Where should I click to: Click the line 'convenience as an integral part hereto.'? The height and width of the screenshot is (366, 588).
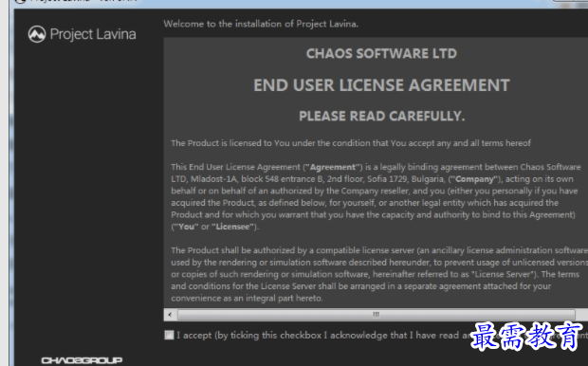point(247,299)
